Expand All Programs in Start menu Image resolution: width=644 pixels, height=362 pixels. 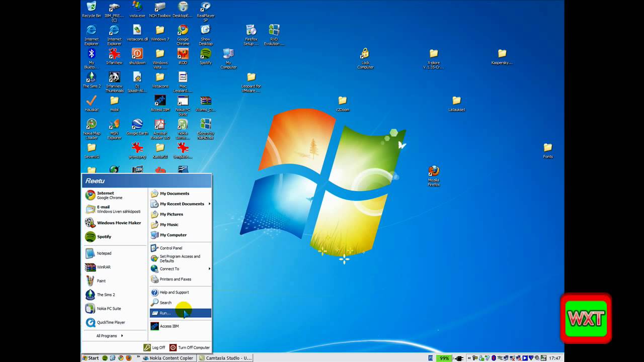tap(110, 336)
